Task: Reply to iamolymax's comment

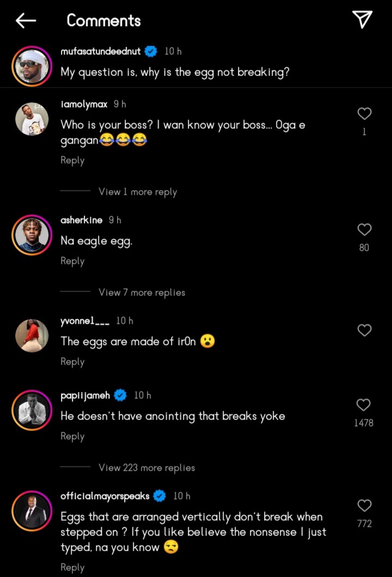Action: (x=72, y=161)
